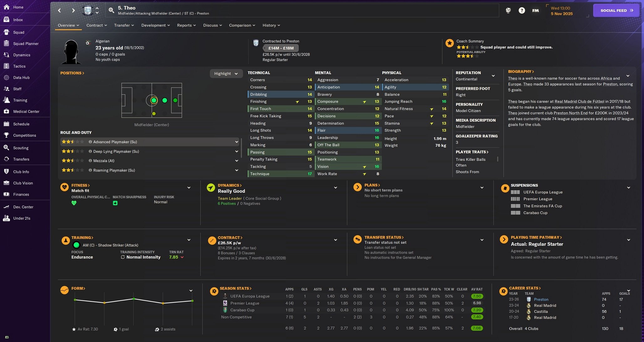Screen dimensions: 644x342
Task: Open the Transfer menu
Action: tap(124, 25)
